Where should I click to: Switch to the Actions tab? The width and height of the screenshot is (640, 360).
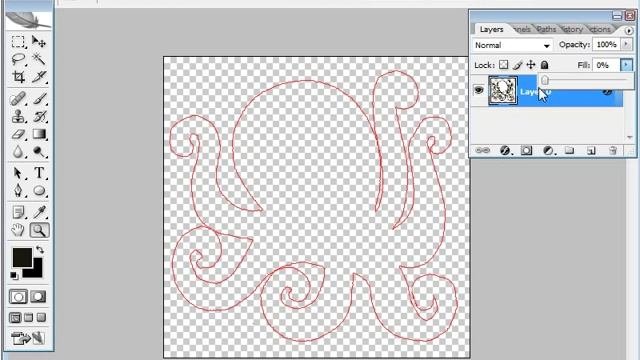tap(599, 29)
